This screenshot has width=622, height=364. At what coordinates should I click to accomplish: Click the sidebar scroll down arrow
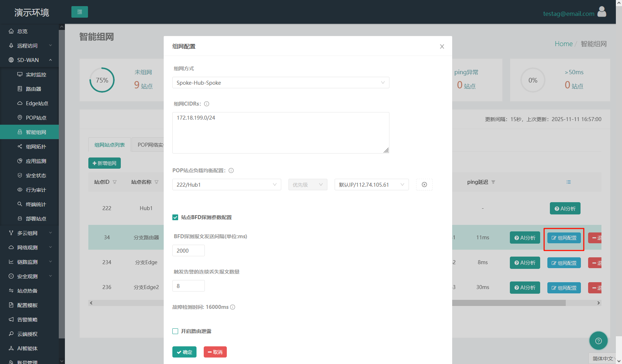62,361
